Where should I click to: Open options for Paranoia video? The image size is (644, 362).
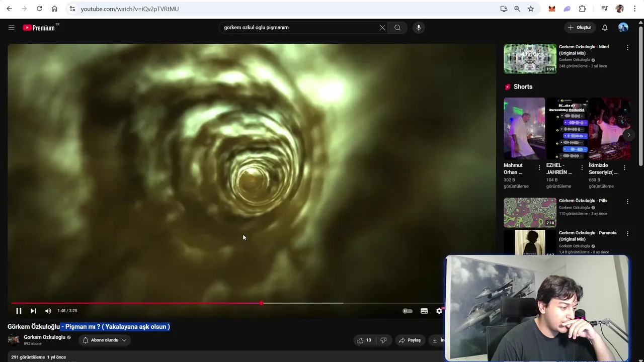(627, 234)
